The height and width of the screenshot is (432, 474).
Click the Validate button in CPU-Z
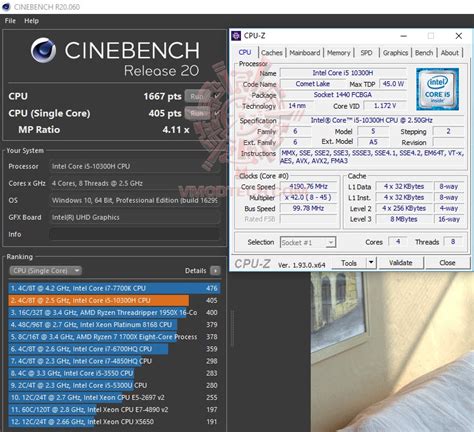[x=401, y=263]
